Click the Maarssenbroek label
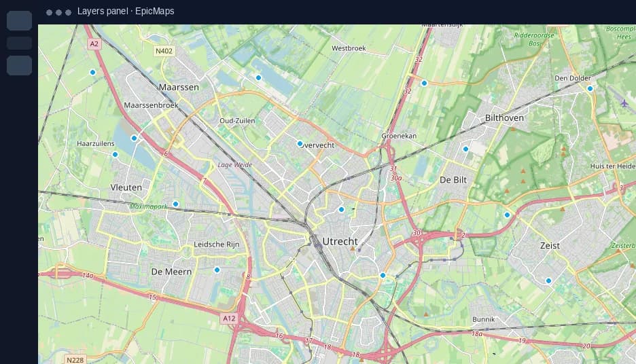 151,105
